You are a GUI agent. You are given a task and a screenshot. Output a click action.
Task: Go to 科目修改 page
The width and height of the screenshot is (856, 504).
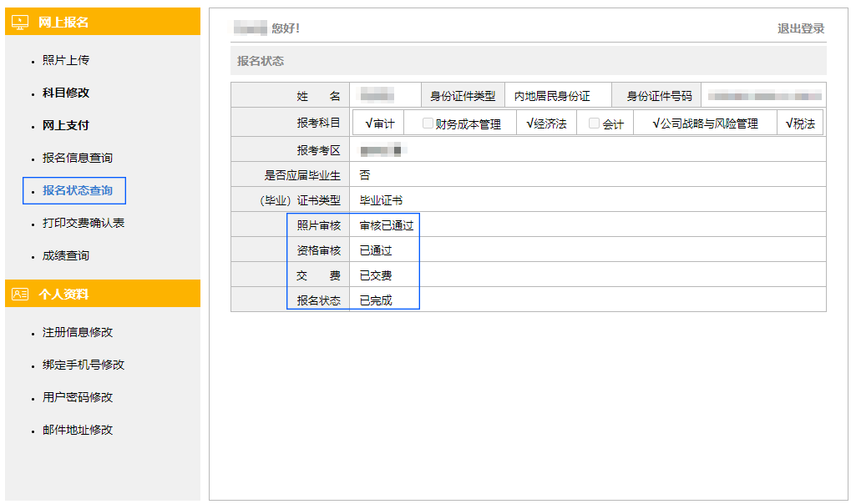pos(66,93)
